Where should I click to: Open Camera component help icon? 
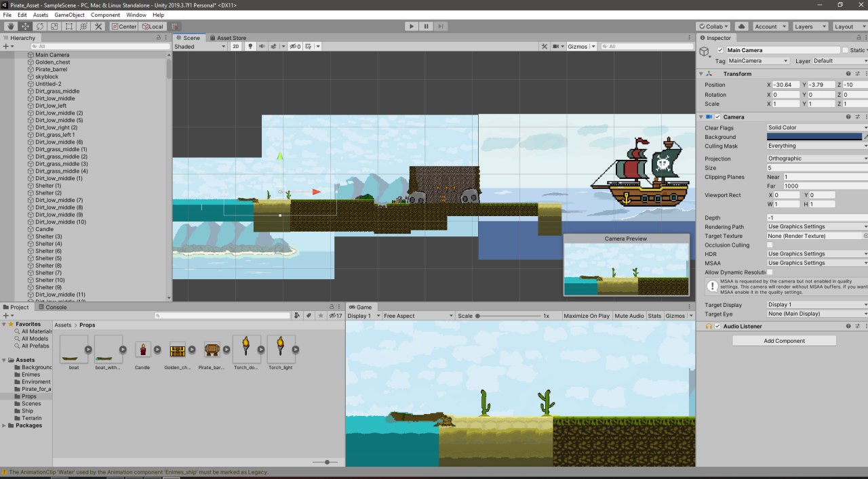click(x=848, y=117)
